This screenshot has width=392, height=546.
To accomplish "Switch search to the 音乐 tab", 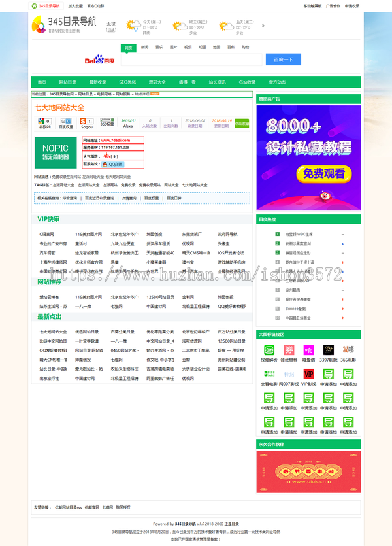I will 159,47.
